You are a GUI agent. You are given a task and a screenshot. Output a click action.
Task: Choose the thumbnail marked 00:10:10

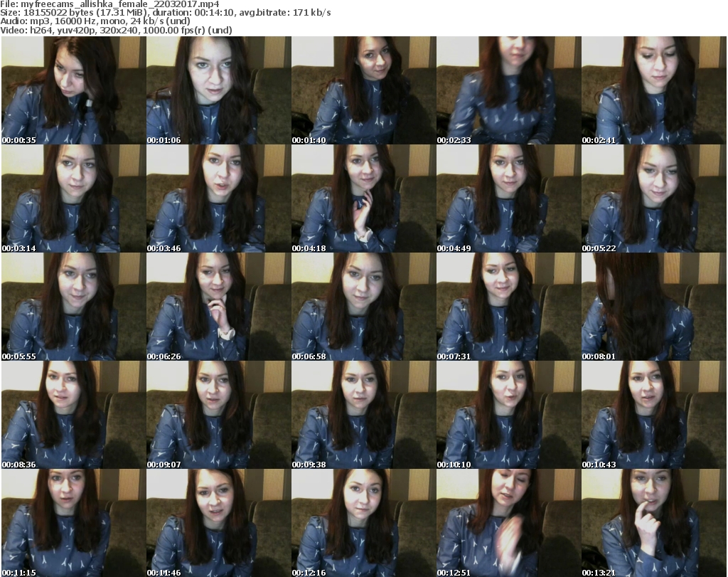[x=509, y=415]
